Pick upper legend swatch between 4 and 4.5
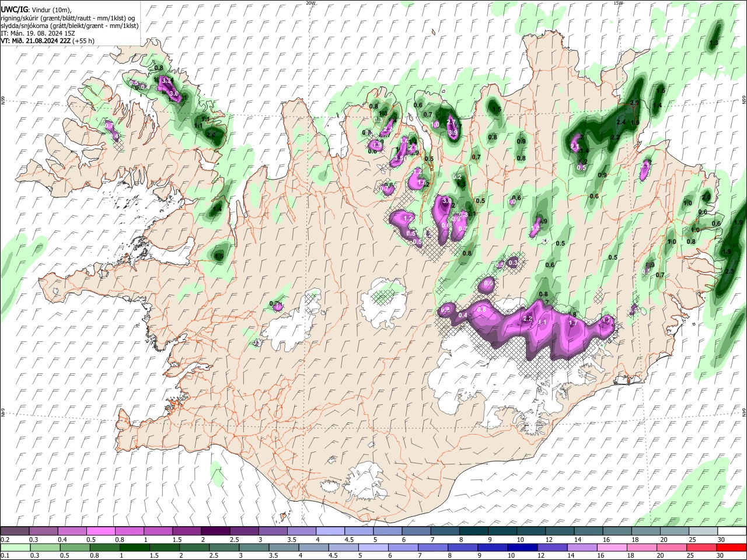Image resolution: width=747 pixels, height=560 pixels. click(330, 531)
